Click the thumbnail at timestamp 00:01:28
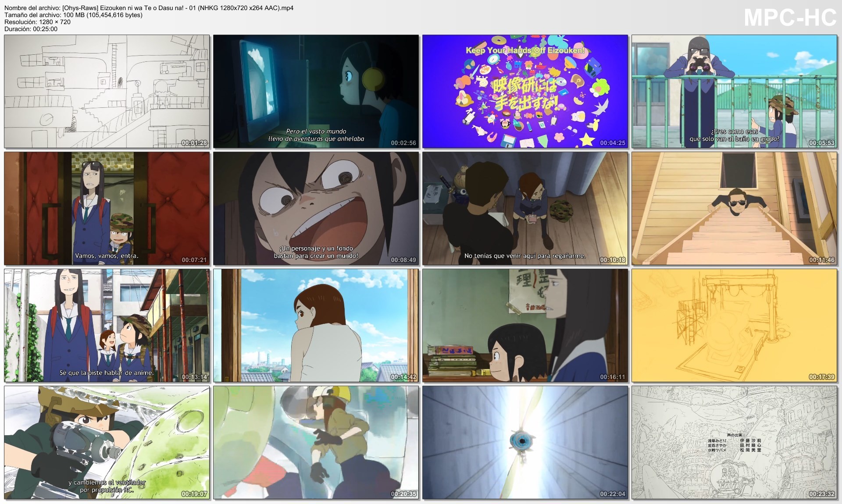 (107, 91)
